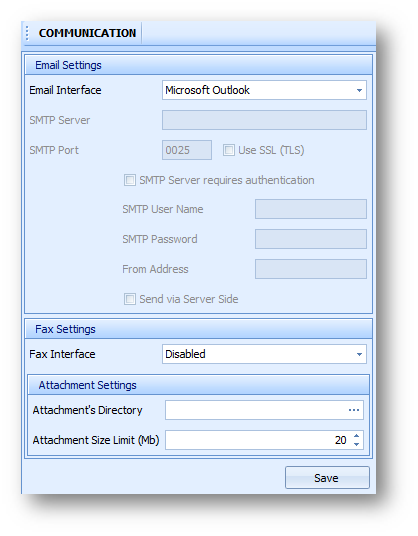Click the Email Settings section header
This screenshot has height=536, width=418.
[199, 65]
